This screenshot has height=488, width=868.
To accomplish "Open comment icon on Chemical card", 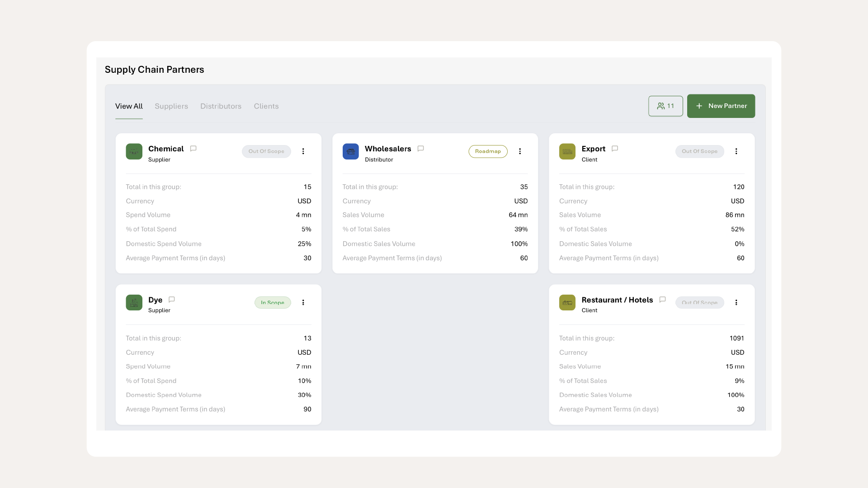I will pos(193,149).
